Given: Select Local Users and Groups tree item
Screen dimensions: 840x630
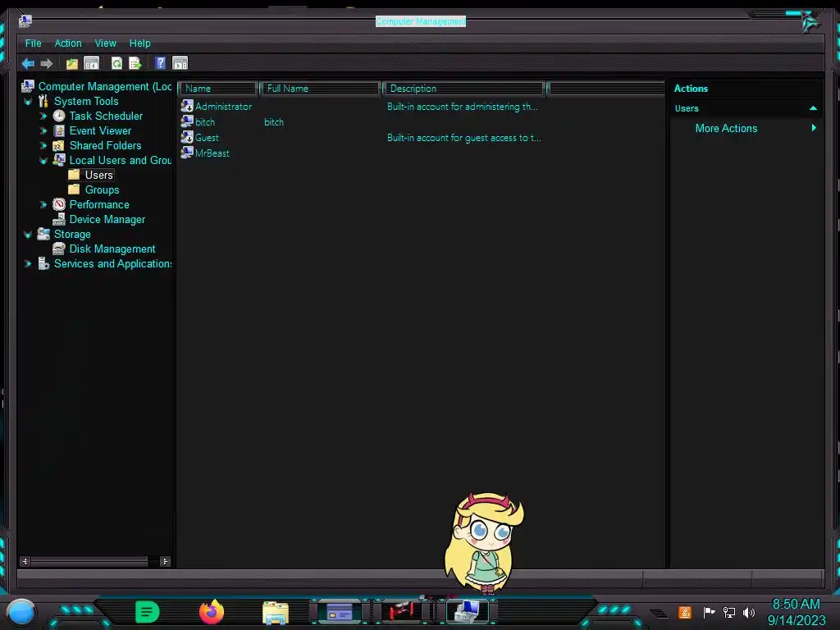Looking at the screenshot, I should coord(120,160).
